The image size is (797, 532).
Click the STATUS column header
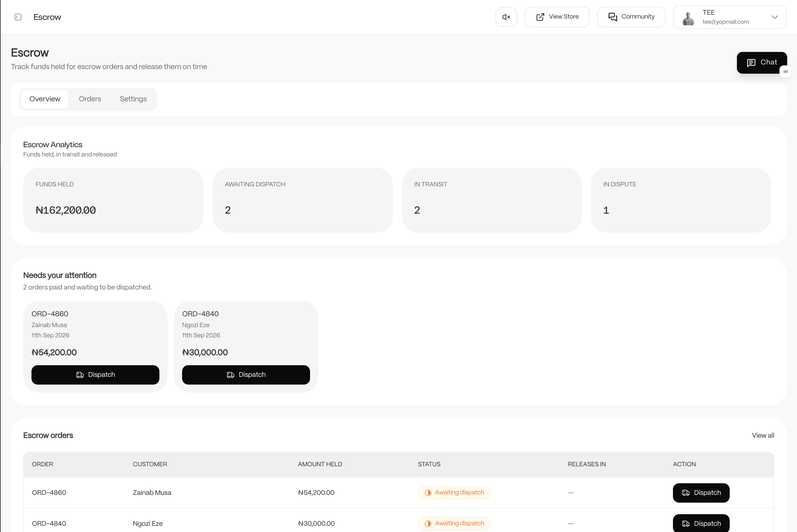429,464
